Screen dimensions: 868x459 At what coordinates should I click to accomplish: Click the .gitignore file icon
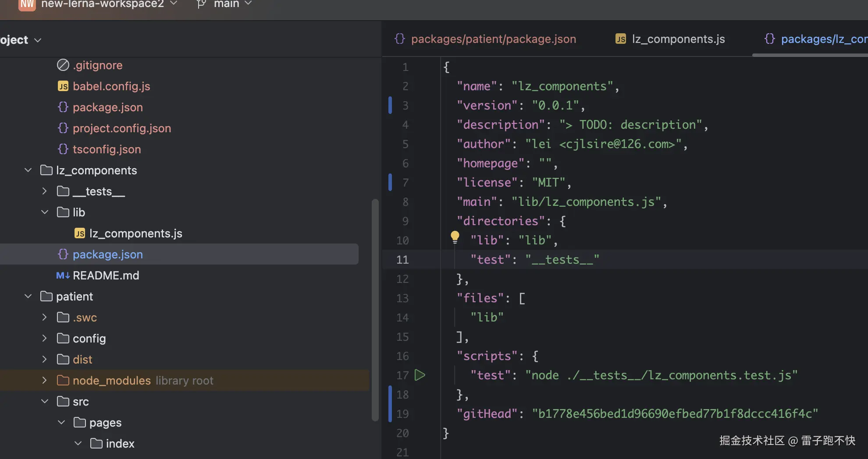pos(63,65)
